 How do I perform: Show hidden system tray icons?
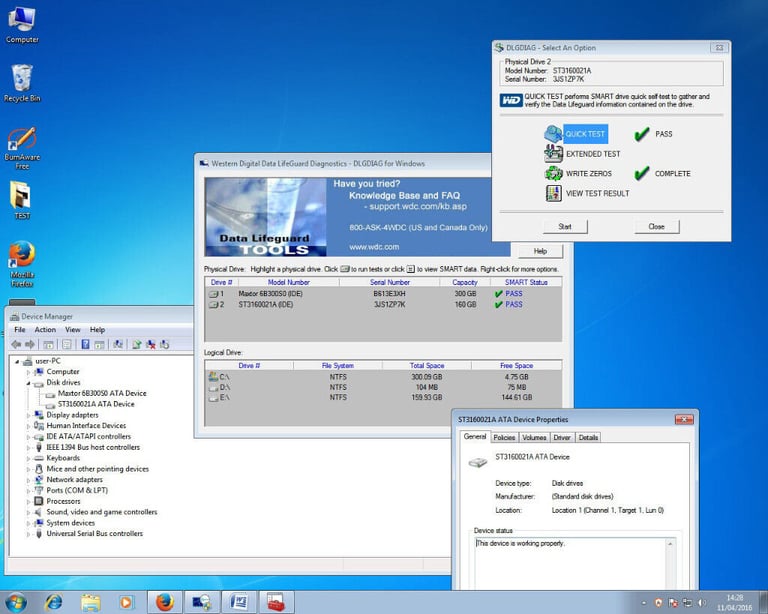click(644, 603)
